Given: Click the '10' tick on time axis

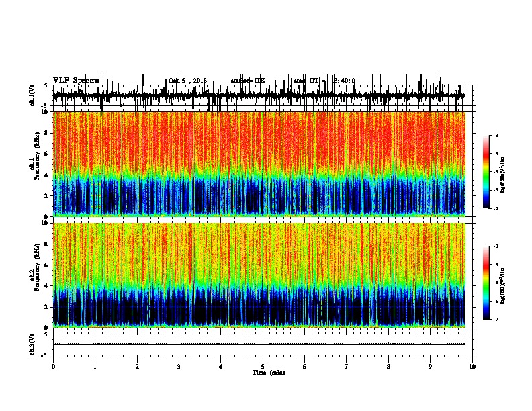Looking at the screenshot, I should coord(472,367).
